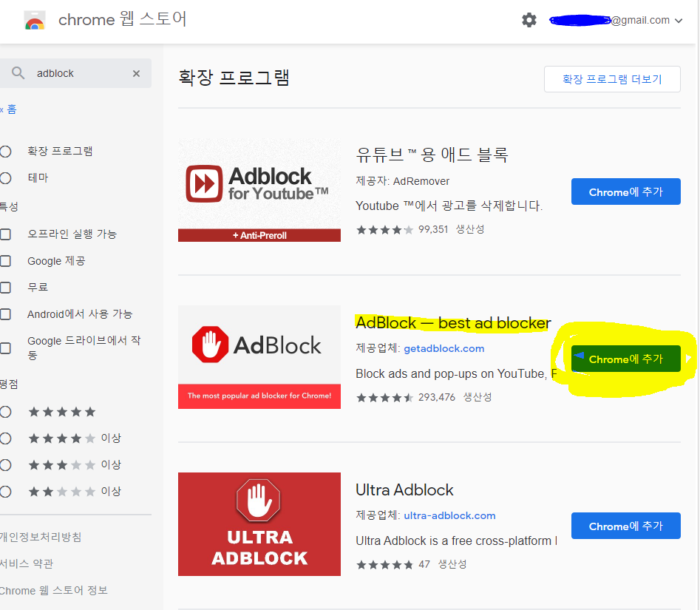Select the four stars 이상 radio button
Image resolution: width=700 pixels, height=610 pixels.
click(x=5, y=438)
